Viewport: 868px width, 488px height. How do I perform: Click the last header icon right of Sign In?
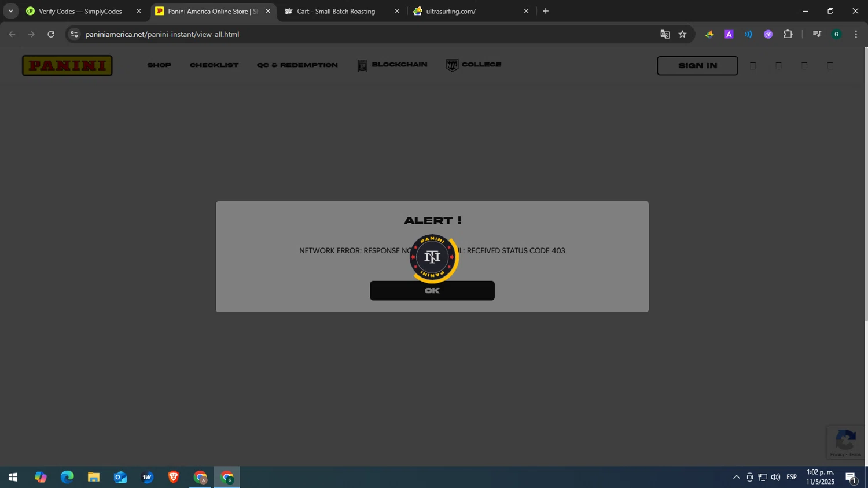click(830, 66)
